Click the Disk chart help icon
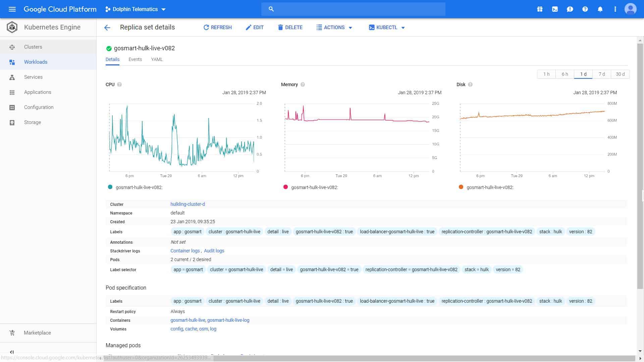 click(x=470, y=84)
